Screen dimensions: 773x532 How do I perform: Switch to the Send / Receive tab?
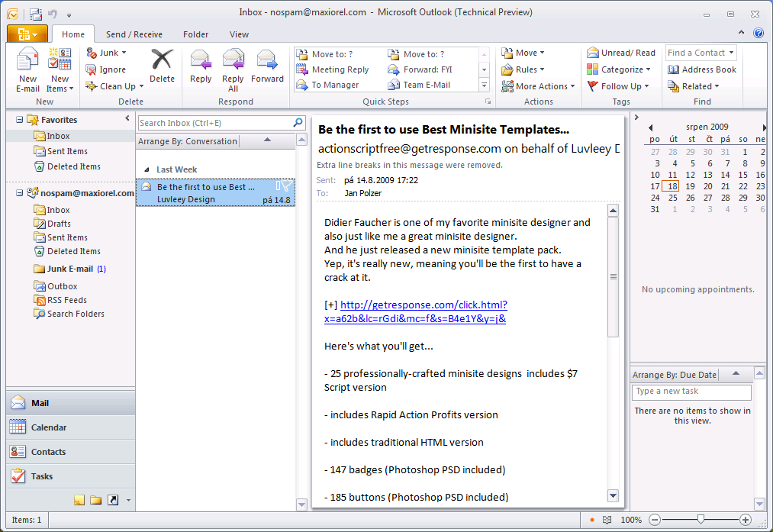point(134,34)
